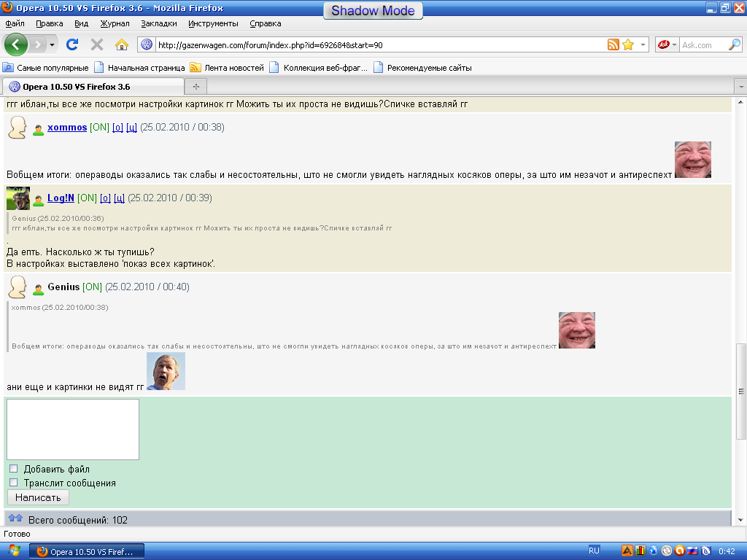Submit the post with the Написать button

[38, 497]
